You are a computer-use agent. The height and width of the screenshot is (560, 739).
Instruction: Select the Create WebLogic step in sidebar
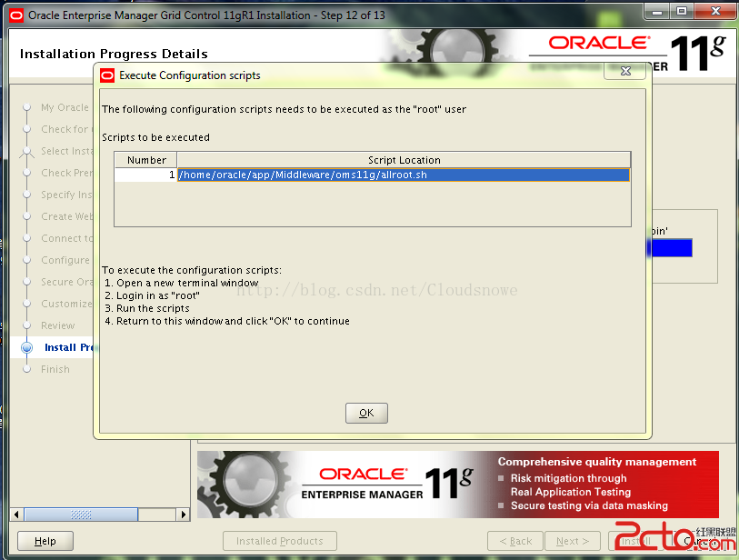pos(67,216)
